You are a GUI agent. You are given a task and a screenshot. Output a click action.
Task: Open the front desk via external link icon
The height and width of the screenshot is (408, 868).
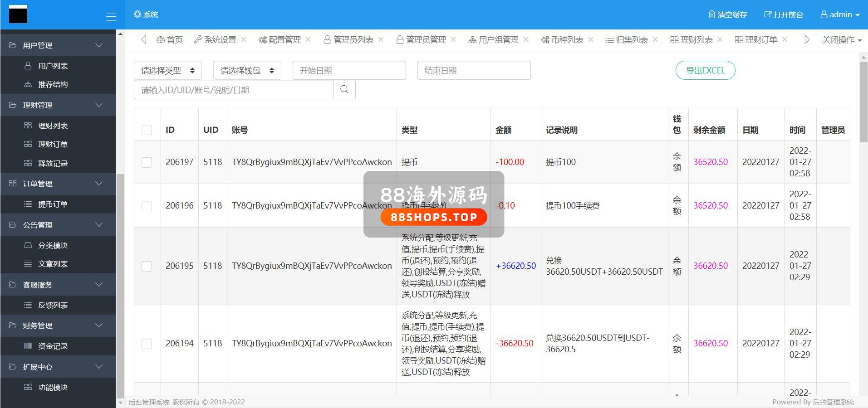pyautogui.click(x=768, y=15)
